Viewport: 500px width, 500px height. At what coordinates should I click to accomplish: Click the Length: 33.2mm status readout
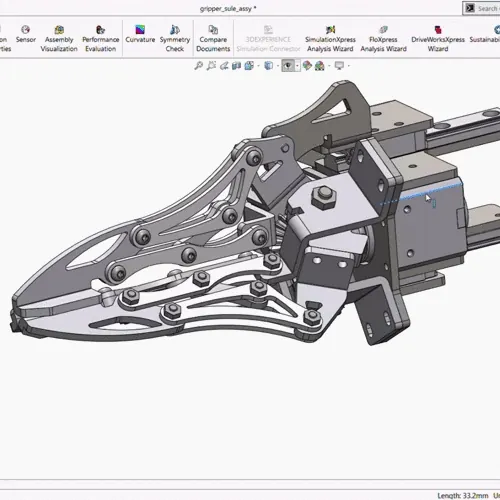463,496
